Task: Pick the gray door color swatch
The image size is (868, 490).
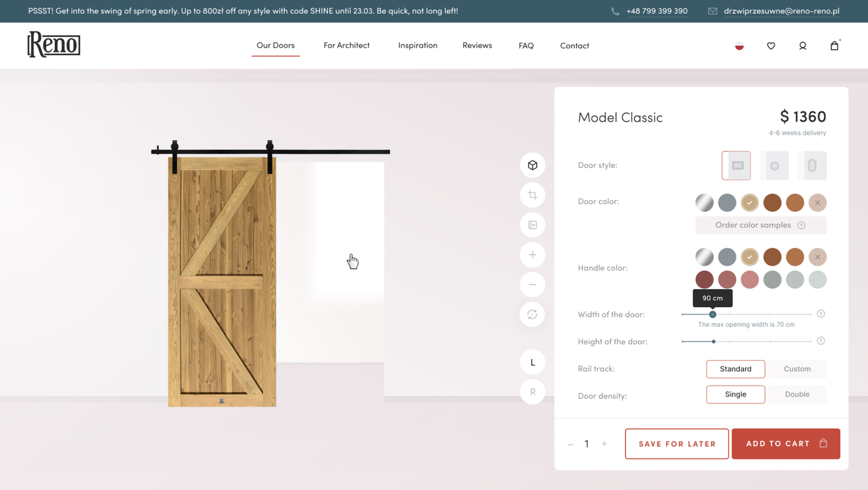Action: (x=727, y=202)
